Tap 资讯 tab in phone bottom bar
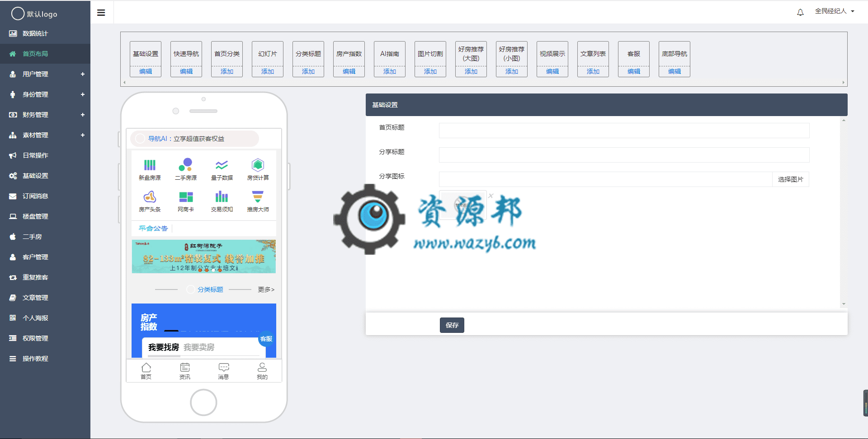 tap(185, 371)
